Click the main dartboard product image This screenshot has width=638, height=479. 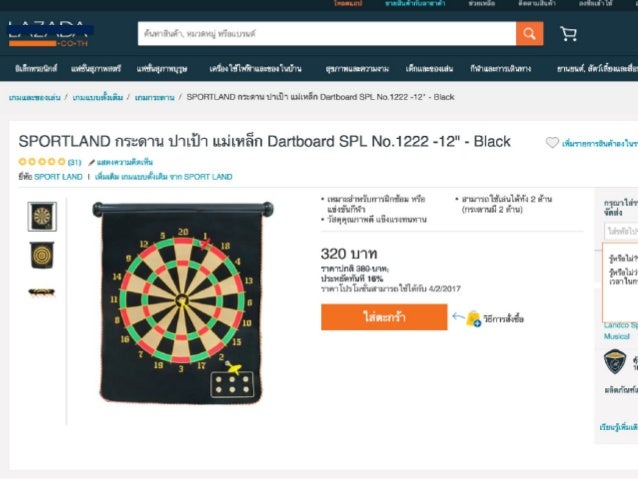183,302
